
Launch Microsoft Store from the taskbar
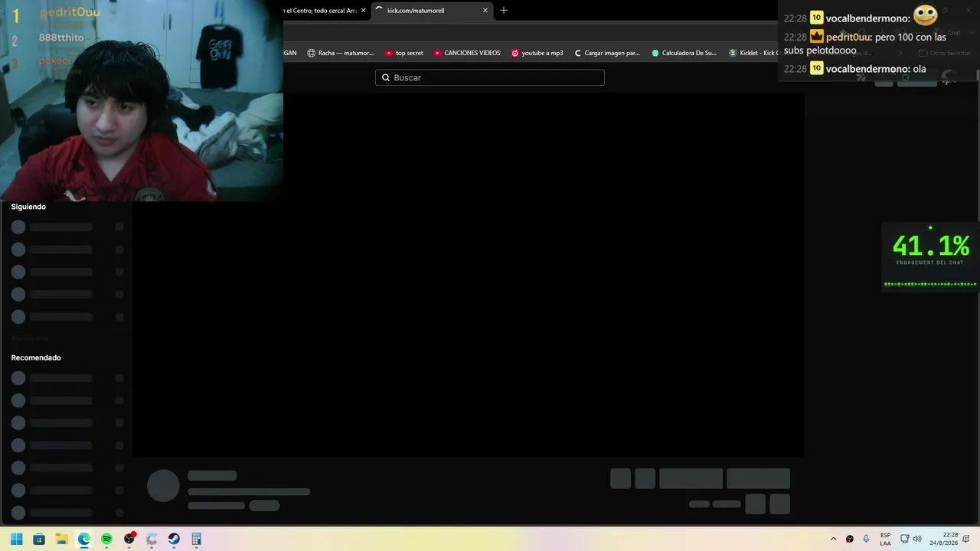tap(39, 539)
